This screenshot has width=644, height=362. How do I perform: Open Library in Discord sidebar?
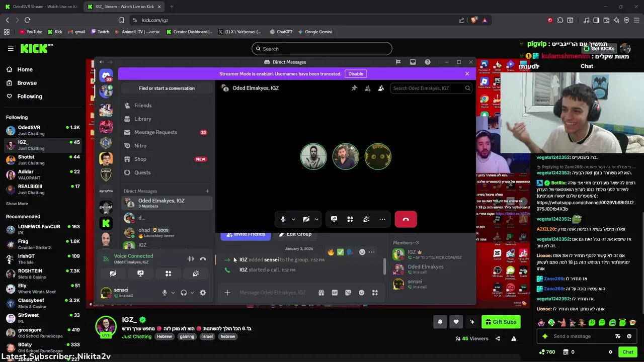[167, 119]
